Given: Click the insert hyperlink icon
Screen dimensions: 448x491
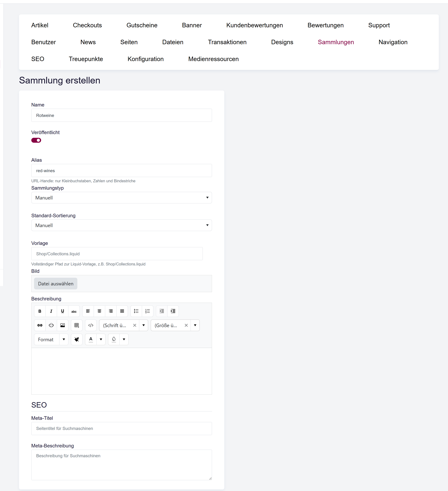Looking at the screenshot, I should point(40,325).
